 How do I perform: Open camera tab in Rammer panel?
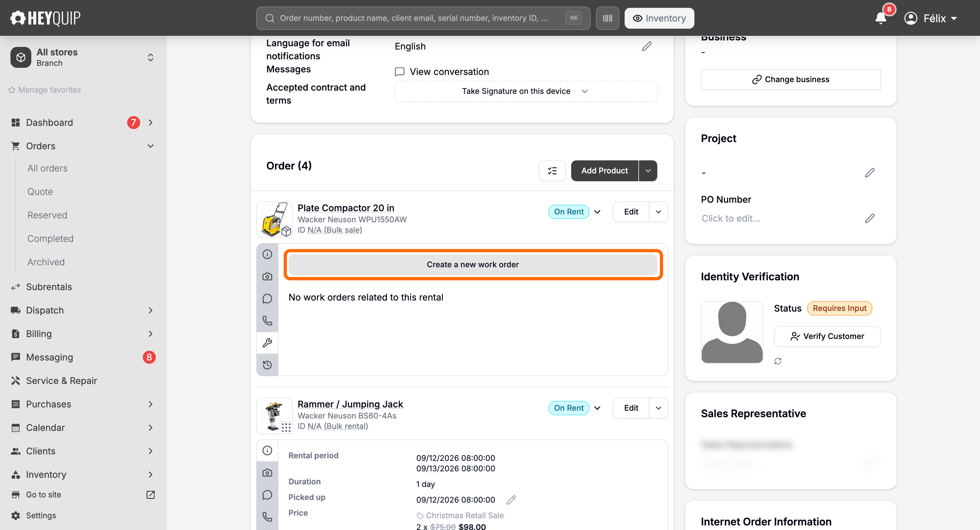click(x=267, y=473)
